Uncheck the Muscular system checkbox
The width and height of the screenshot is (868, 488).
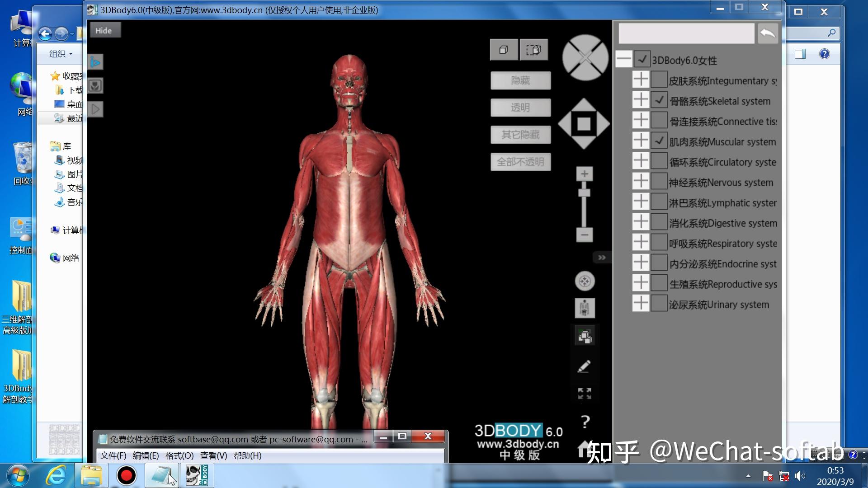(x=659, y=141)
